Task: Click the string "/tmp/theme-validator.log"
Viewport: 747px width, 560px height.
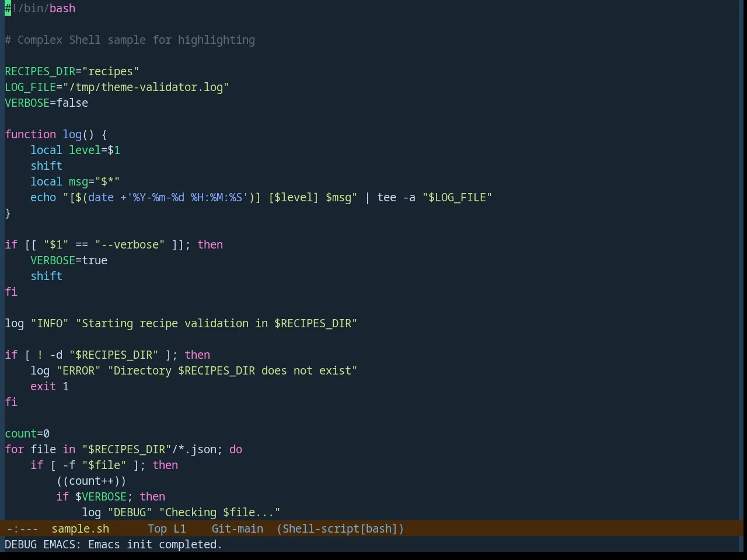Action: pyautogui.click(x=146, y=87)
